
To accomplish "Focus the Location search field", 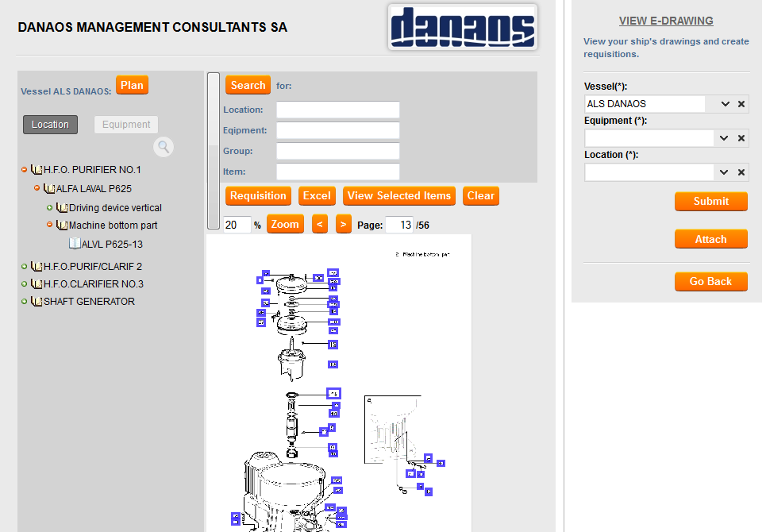I will pyautogui.click(x=338, y=110).
